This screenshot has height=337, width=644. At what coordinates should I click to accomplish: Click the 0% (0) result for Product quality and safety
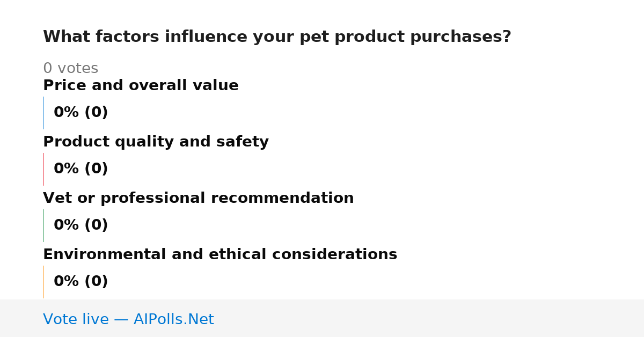[x=80, y=169]
